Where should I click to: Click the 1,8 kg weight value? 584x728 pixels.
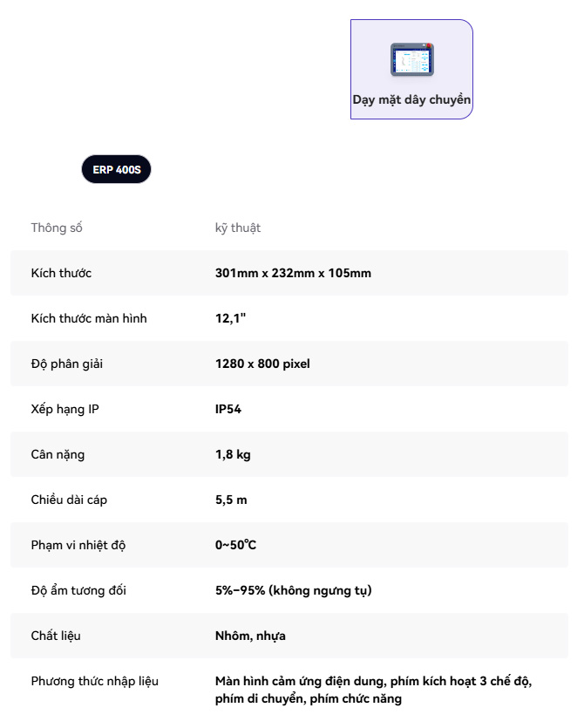[233, 454]
